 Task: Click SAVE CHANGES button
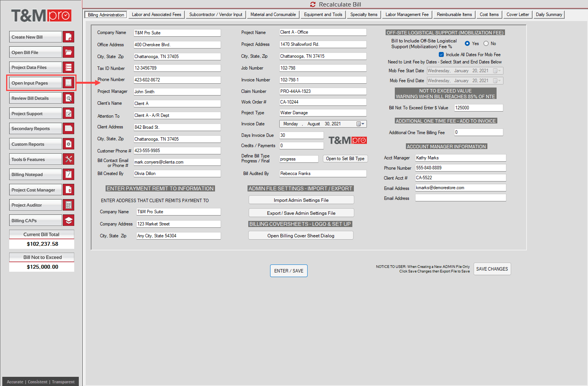[x=492, y=269]
